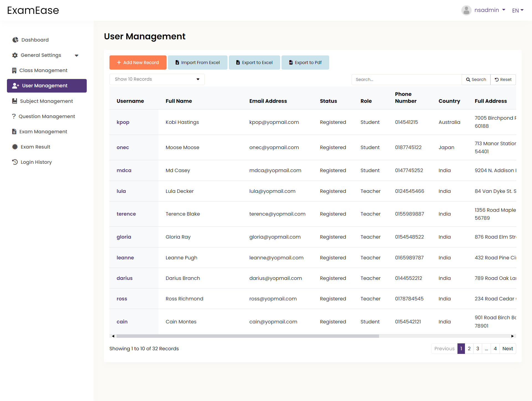This screenshot has height=401, width=532.
Task: Open the EN language dropdown
Action: (x=518, y=10)
